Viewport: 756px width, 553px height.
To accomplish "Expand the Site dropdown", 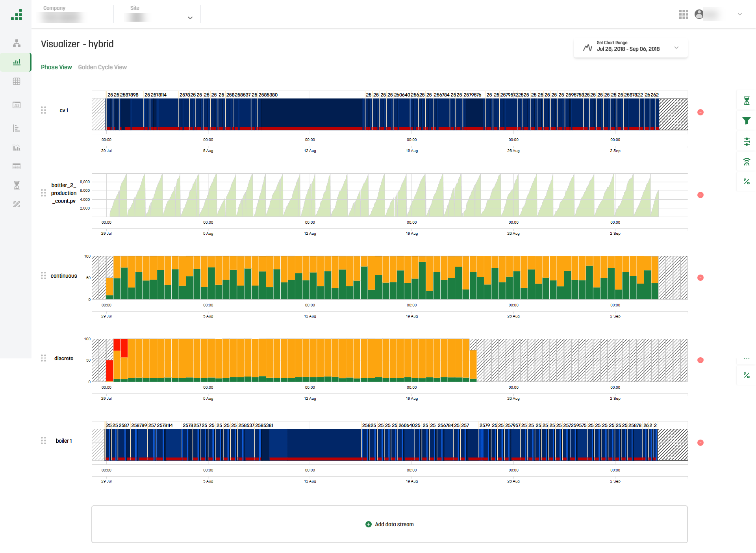I will (190, 18).
